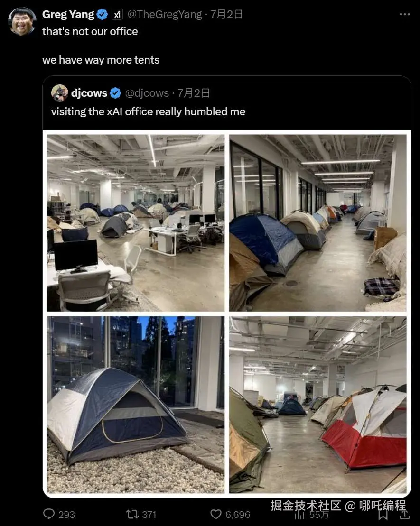Click verified badge next to djcows
The width and height of the screenshot is (420, 526).
click(115, 93)
